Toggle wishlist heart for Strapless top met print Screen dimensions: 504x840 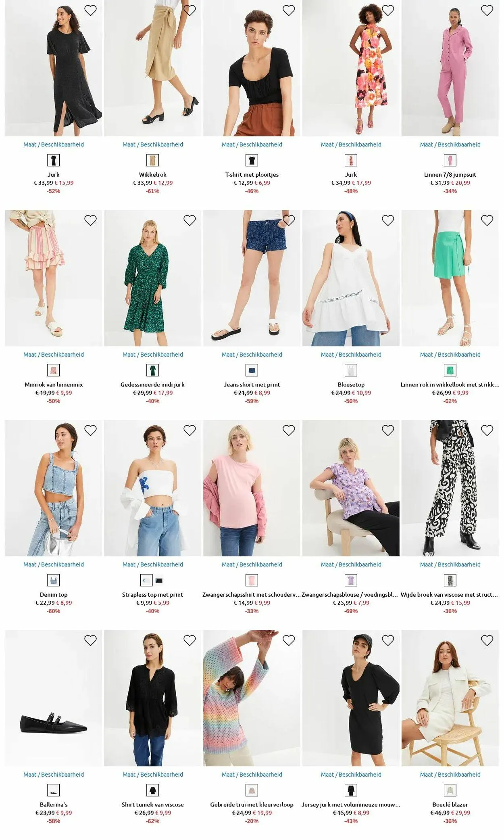[x=190, y=430]
